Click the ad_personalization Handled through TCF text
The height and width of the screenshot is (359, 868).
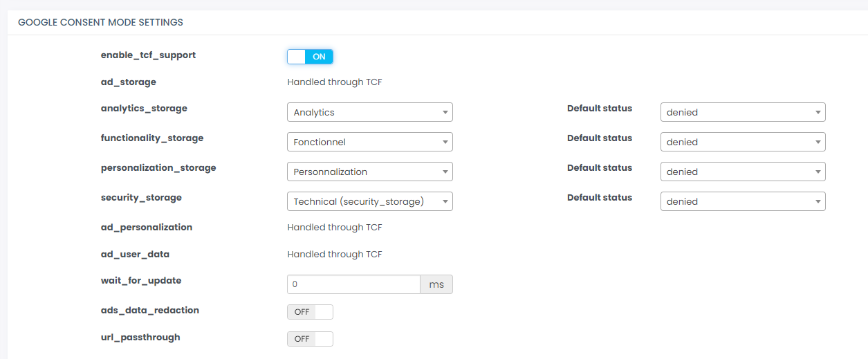click(335, 228)
